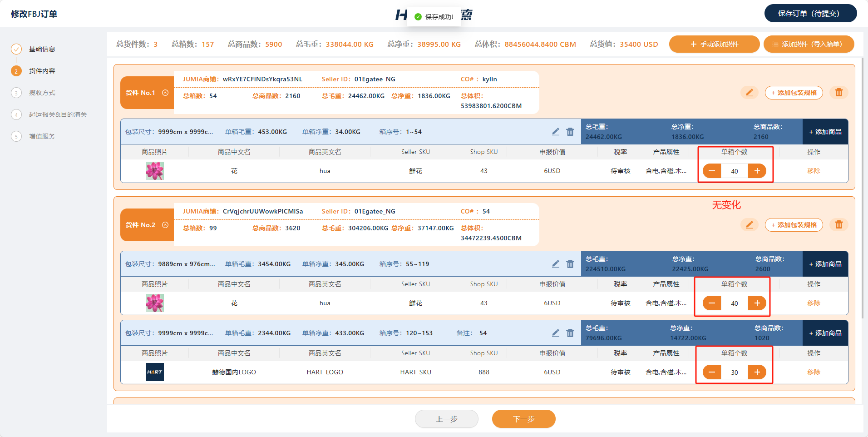Click the HART logo product thumbnail
The image size is (868, 437).
coord(154,372)
